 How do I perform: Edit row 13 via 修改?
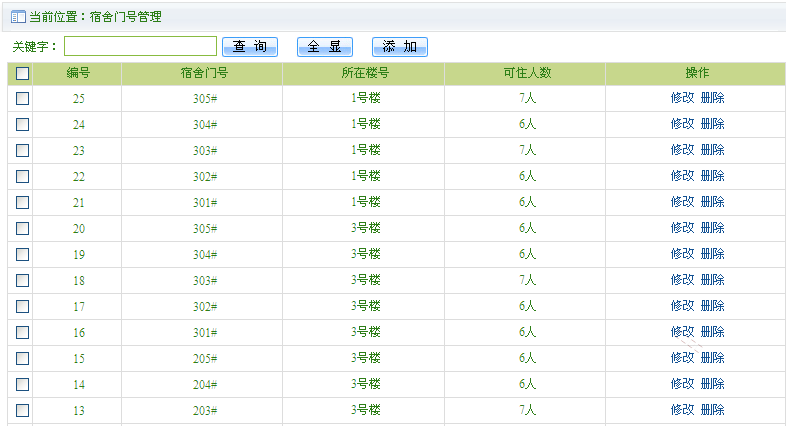coord(682,410)
